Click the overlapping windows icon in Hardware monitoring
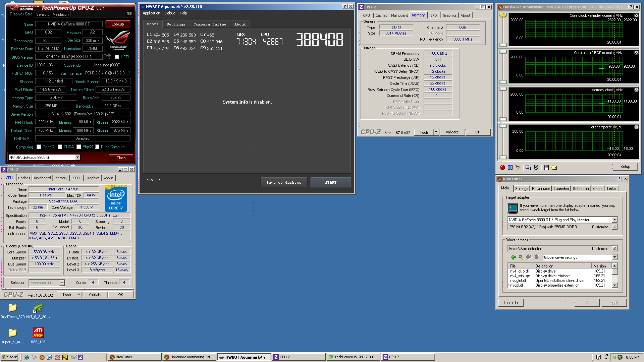The width and height of the screenshot is (644, 362). [528, 168]
